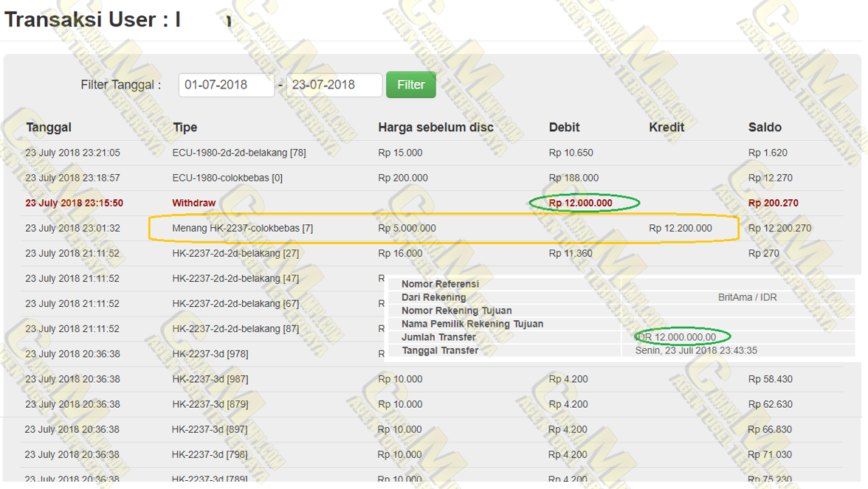Image resolution: width=868 pixels, height=489 pixels.
Task: Select the ECU-1980-2d-2d-belakang [78] transaction
Action: [x=238, y=153]
